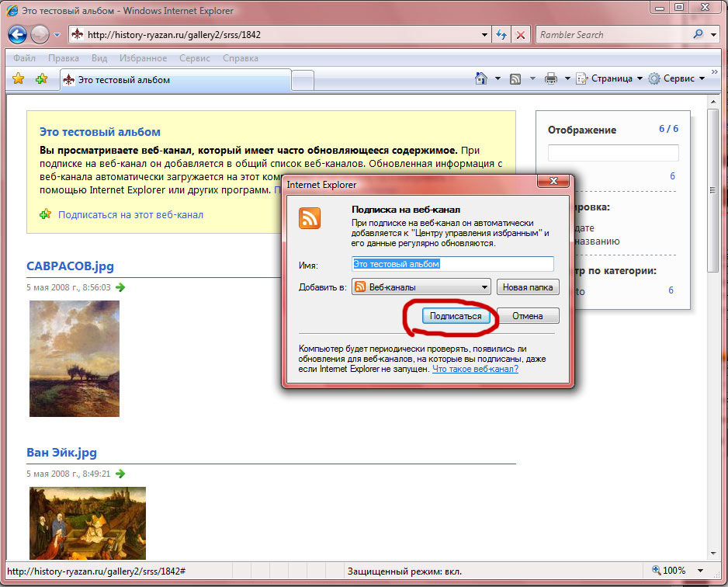This screenshot has width=728, height=587.
Task: Click the page vertical scrollbar thumb
Action: [712, 190]
